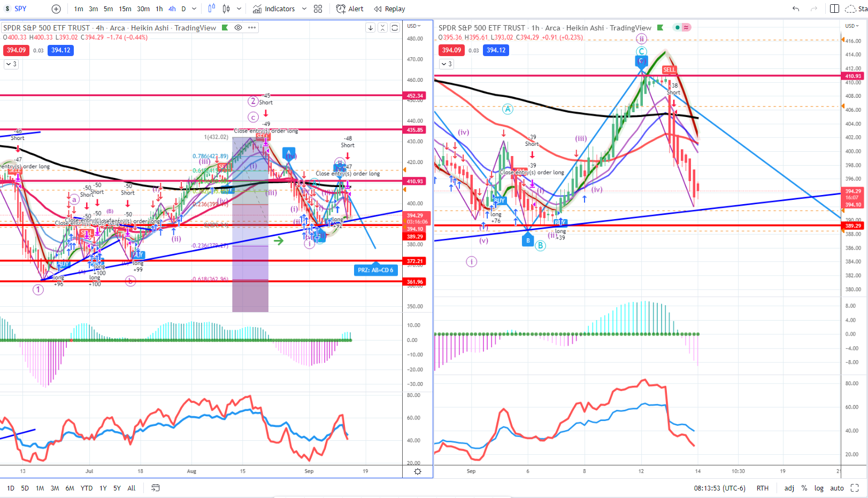Open the go-to-date calendar icon
Image resolution: width=868 pixels, height=498 pixels.
(x=156, y=488)
